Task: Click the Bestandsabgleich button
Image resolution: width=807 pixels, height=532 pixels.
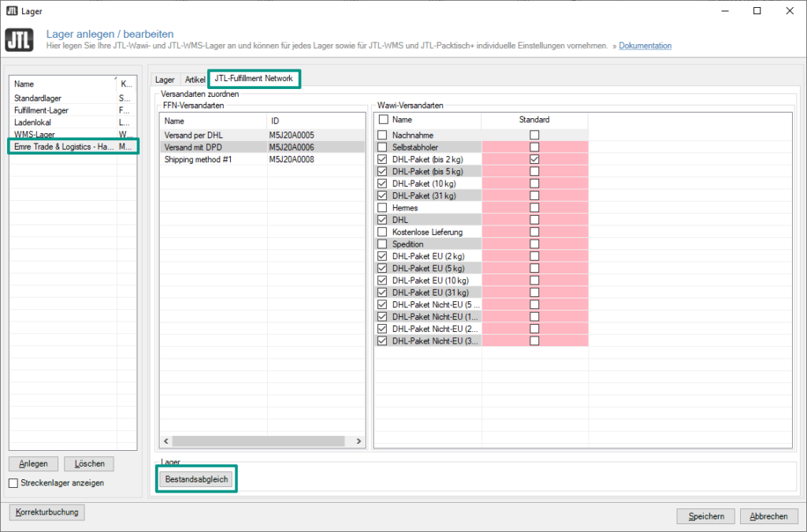Action: pyautogui.click(x=198, y=478)
